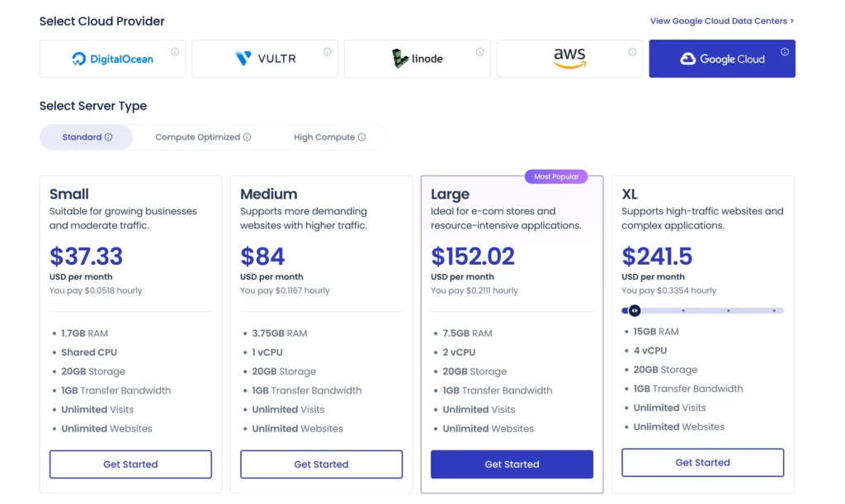Open the info tooltip on the DigitalOcean tile
Screen dimensions: 845x504
[174, 50]
